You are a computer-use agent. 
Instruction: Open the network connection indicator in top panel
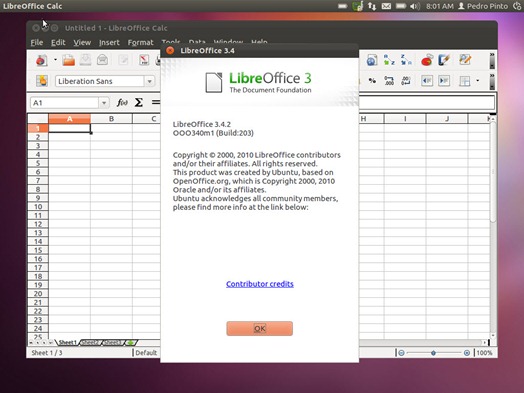(x=372, y=6)
